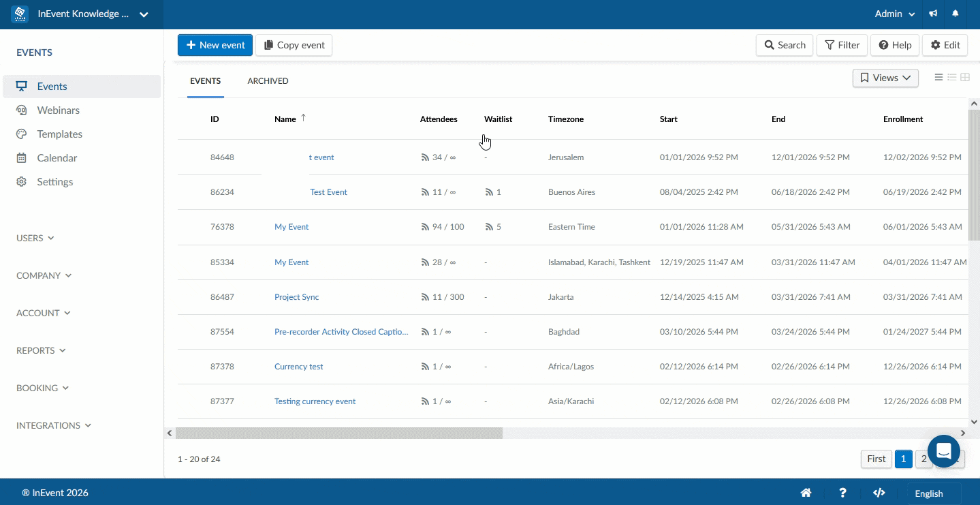Go to page 2 in pagination
Image resolution: width=980 pixels, height=505 pixels.
click(x=923, y=459)
